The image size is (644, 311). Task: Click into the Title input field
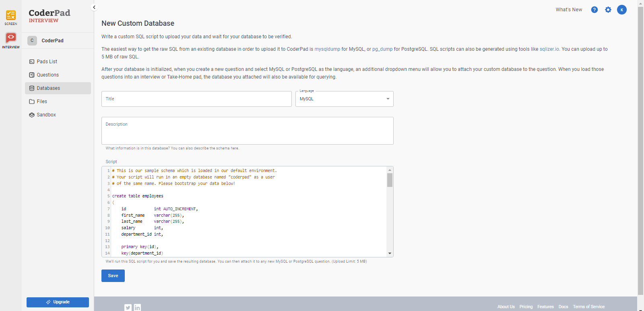tap(196, 99)
